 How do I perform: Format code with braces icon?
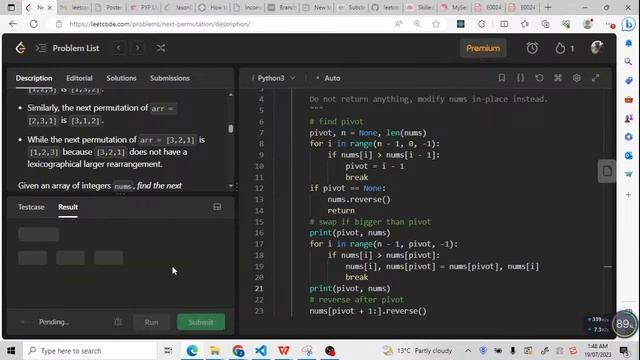(x=520, y=78)
